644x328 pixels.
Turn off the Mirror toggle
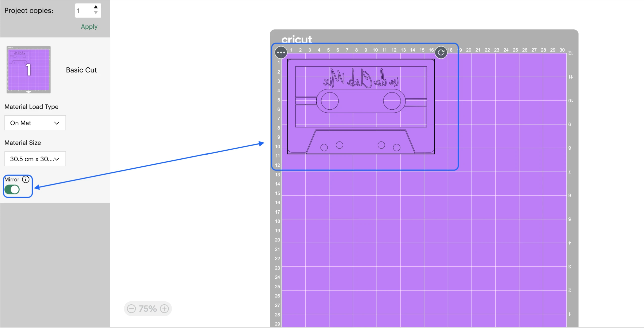(12, 190)
